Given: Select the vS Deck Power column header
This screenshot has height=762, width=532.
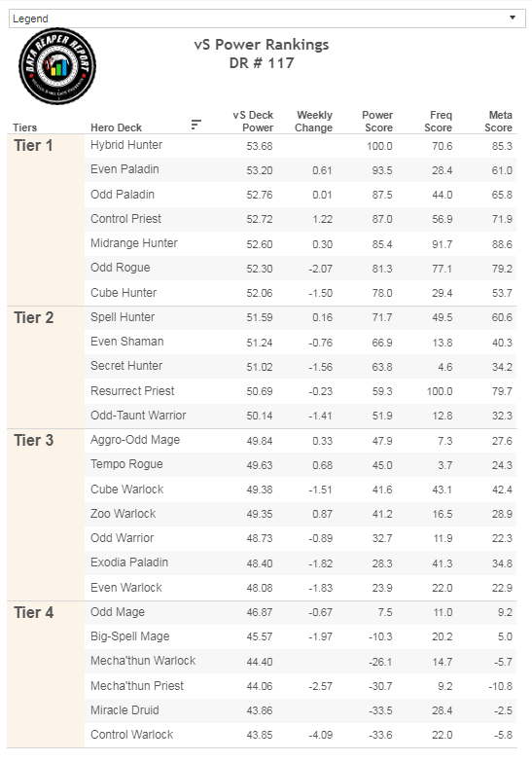Looking at the screenshot, I should tap(253, 122).
